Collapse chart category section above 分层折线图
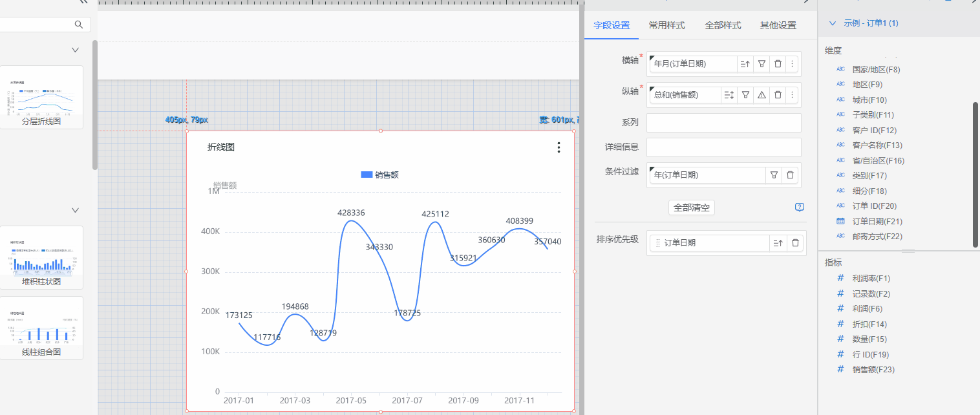Viewport: 980px width, 415px height. 75,50
